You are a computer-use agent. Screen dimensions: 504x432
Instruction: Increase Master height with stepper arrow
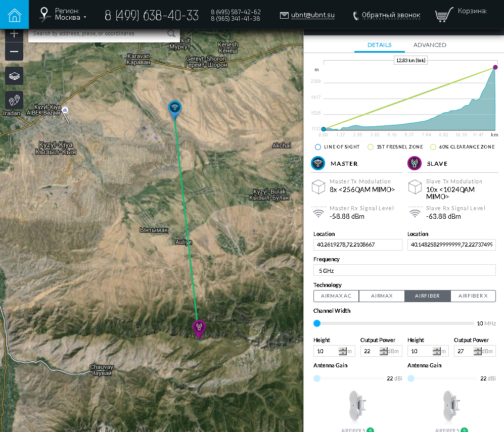pos(343,349)
